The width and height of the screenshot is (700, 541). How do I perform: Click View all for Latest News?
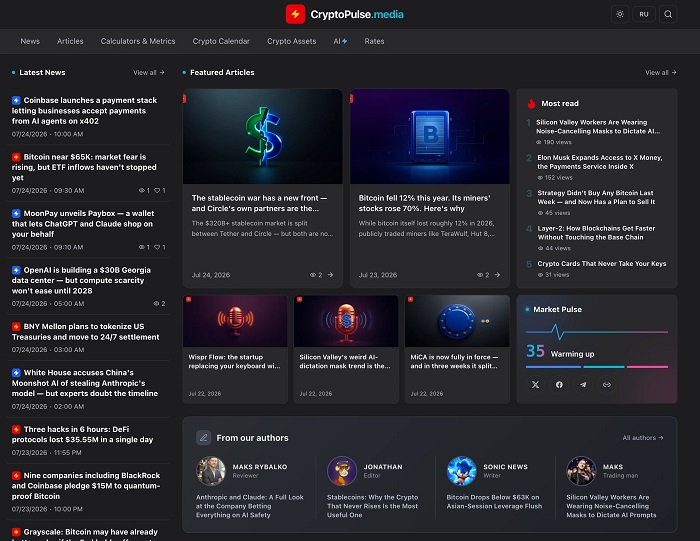point(149,72)
